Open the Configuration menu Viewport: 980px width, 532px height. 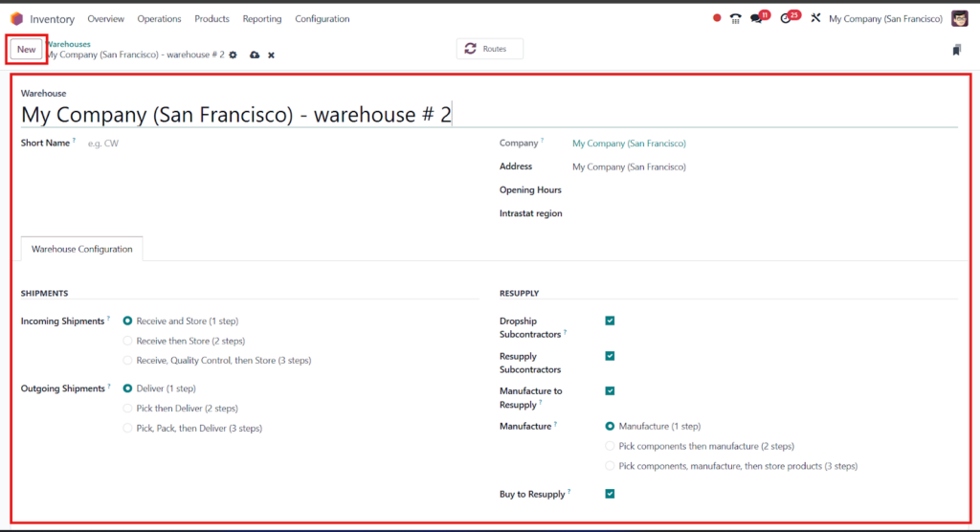tap(322, 19)
